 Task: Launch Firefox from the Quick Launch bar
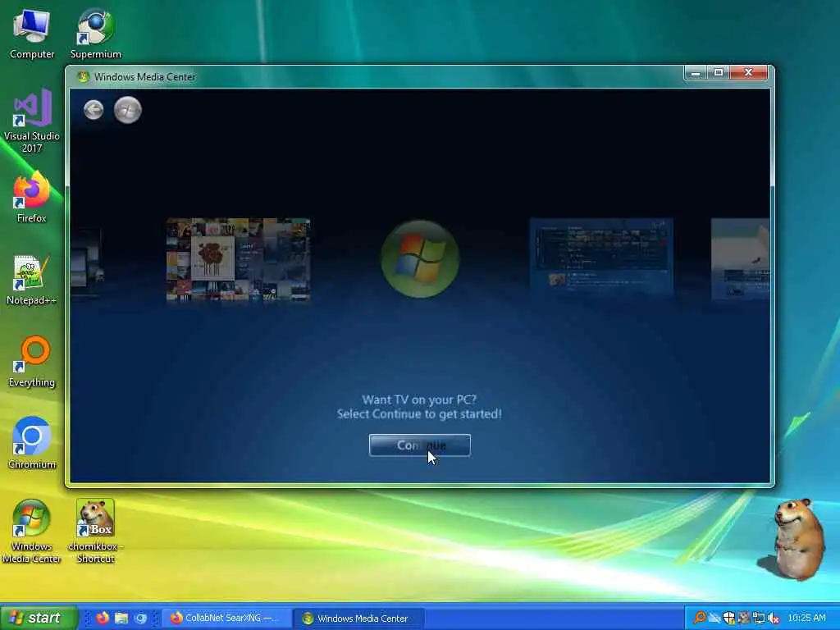pos(103,618)
